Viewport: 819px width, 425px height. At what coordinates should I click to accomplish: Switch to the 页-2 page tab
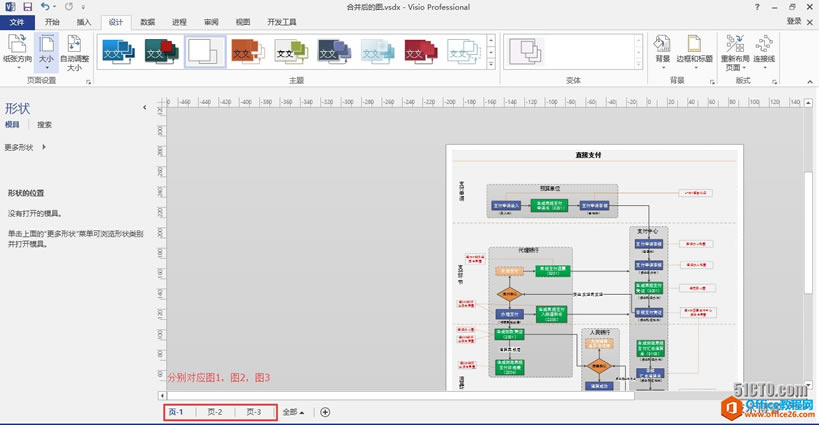(215, 412)
